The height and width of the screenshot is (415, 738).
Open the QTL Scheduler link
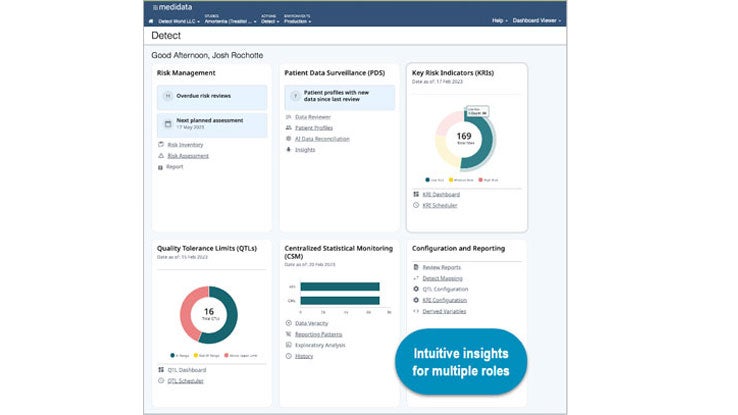pyautogui.click(x=185, y=381)
